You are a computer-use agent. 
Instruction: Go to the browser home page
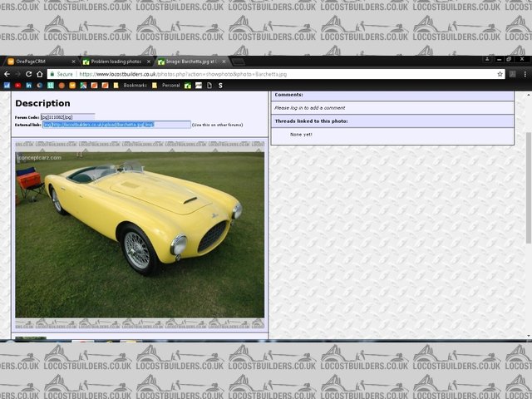pos(39,74)
